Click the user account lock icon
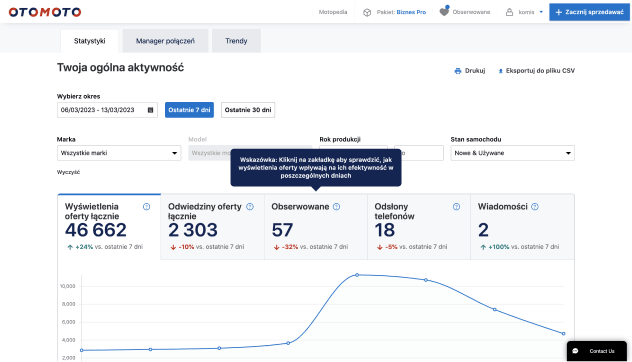This screenshot has height=362, width=632. pyautogui.click(x=509, y=12)
